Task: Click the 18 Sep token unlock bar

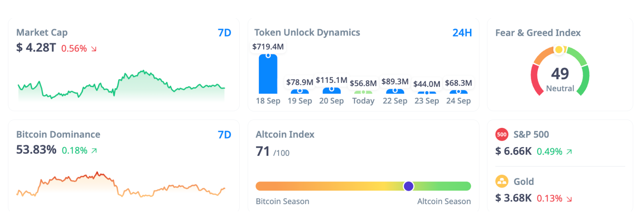Action: click(268, 74)
